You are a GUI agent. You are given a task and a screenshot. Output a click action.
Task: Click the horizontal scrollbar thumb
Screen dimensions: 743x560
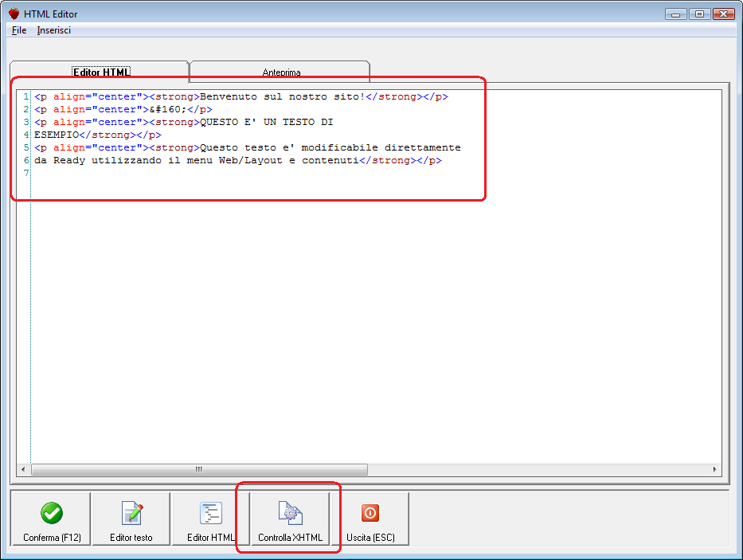coord(199,469)
